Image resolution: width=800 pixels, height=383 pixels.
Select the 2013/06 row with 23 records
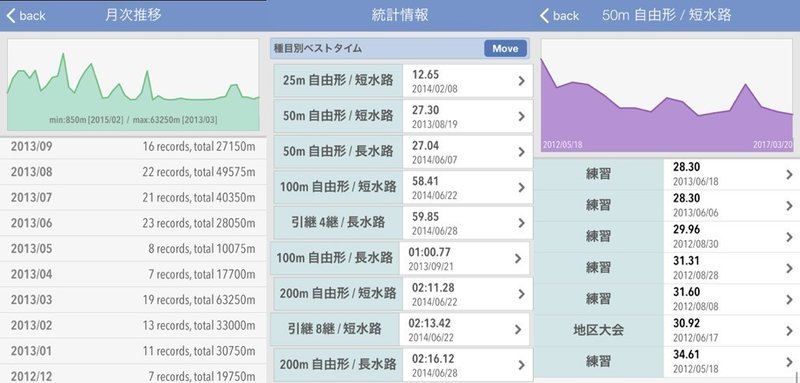pyautogui.click(x=133, y=223)
